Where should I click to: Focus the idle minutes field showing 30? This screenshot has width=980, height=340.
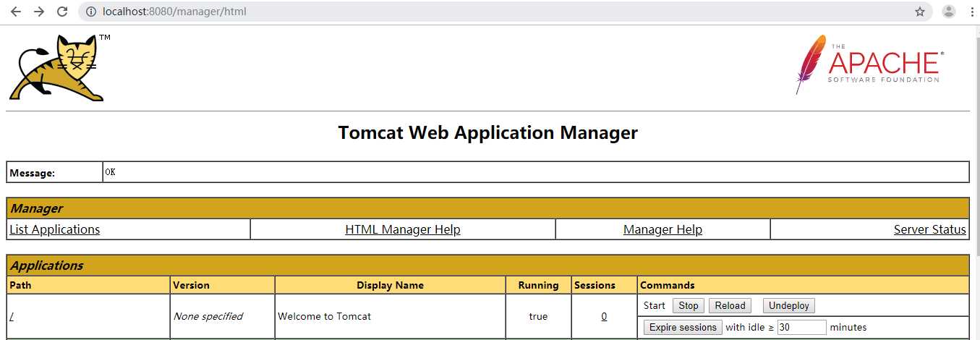(x=802, y=328)
